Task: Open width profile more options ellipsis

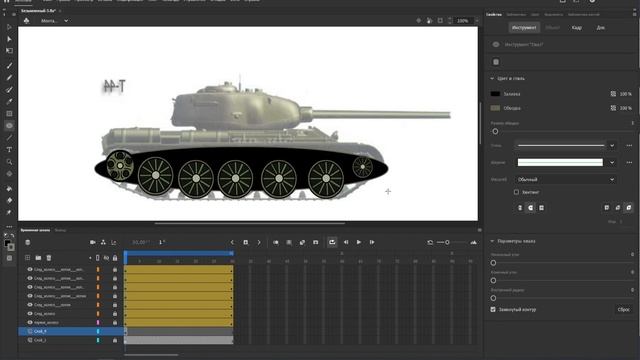Action: (x=629, y=162)
